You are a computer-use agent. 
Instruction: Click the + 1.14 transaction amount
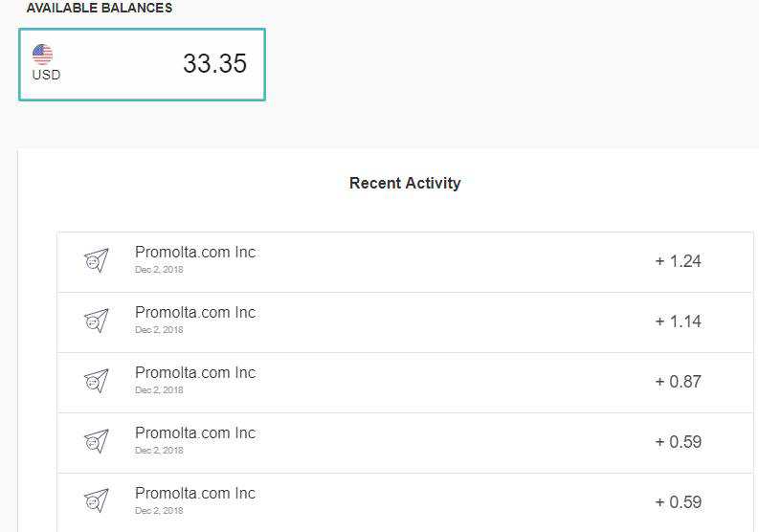pos(678,321)
